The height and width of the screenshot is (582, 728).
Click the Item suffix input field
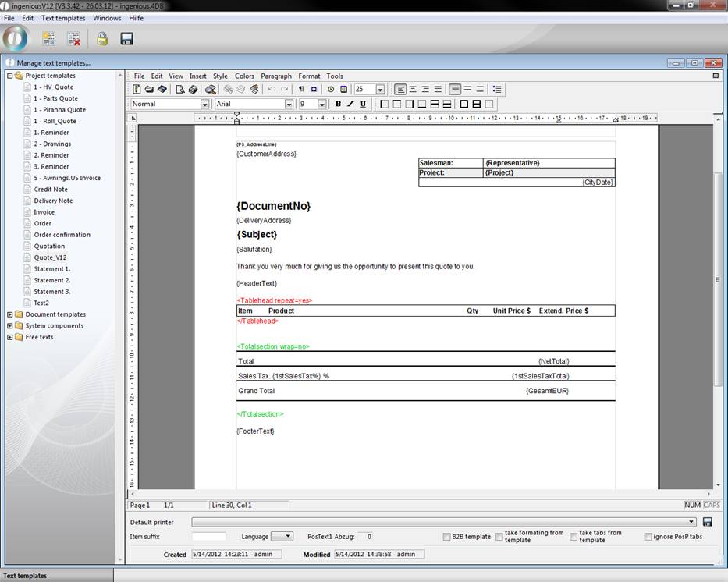[x=208, y=537]
